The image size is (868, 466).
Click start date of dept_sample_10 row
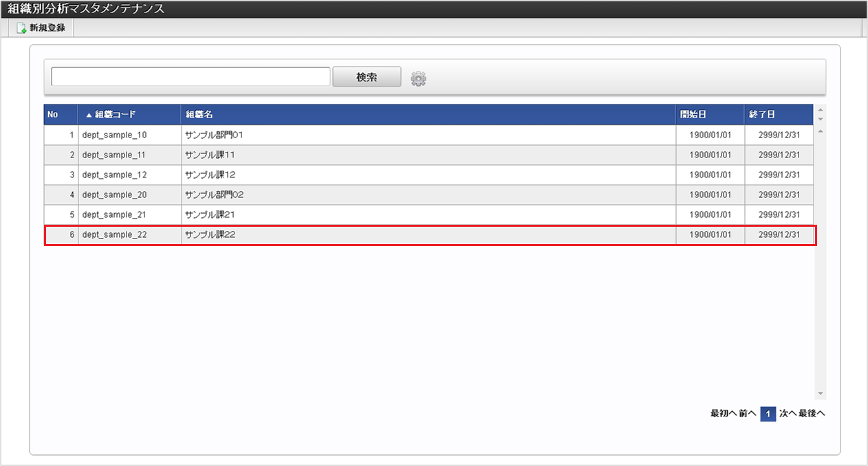[710, 135]
